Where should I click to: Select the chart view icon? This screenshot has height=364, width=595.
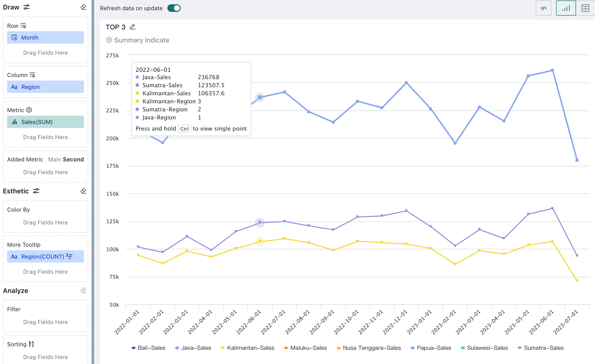(x=566, y=8)
